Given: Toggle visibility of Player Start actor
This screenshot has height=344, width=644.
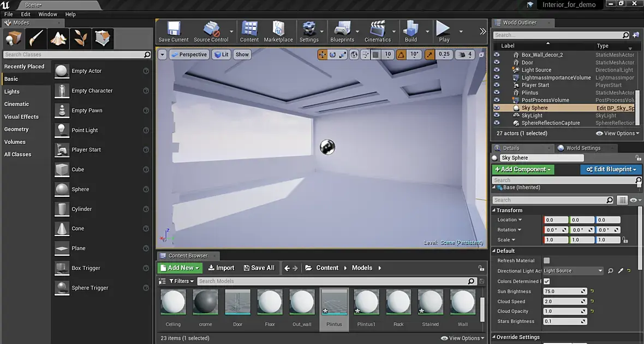Looking at the screenshot, I should tap(497, 85).
